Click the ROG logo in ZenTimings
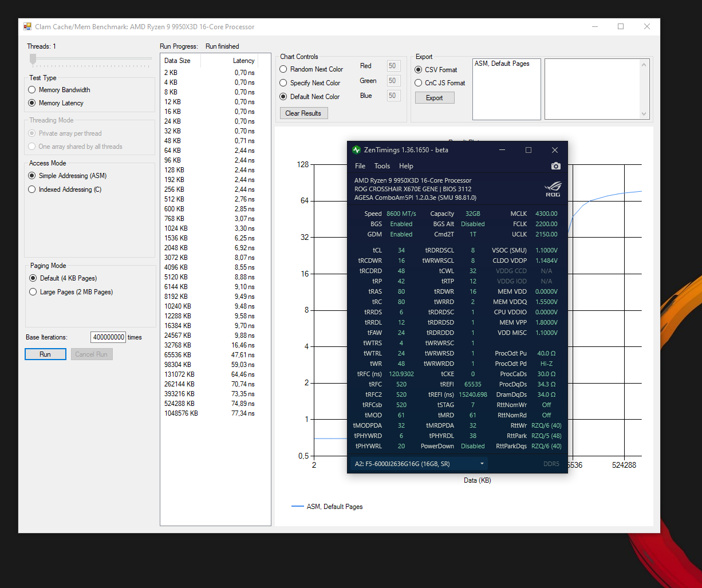This screenshot has height=588, width=702. [x=553, y=190]
